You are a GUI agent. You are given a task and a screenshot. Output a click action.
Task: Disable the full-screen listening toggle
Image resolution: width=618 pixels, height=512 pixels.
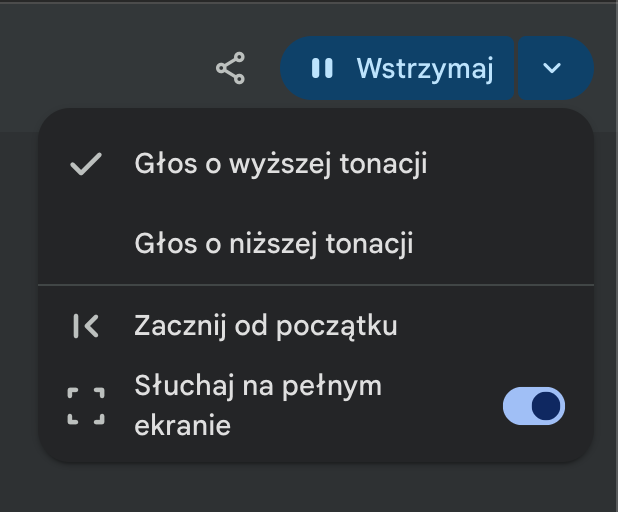[534, 406]
